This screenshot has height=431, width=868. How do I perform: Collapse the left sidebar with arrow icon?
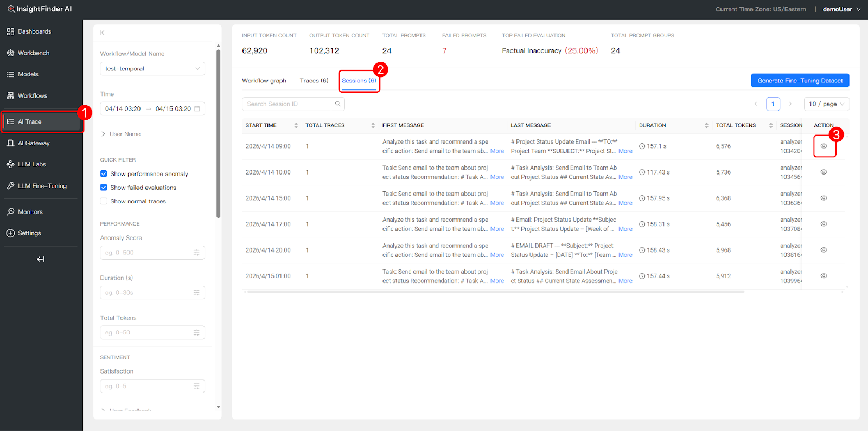pos(41,259)
